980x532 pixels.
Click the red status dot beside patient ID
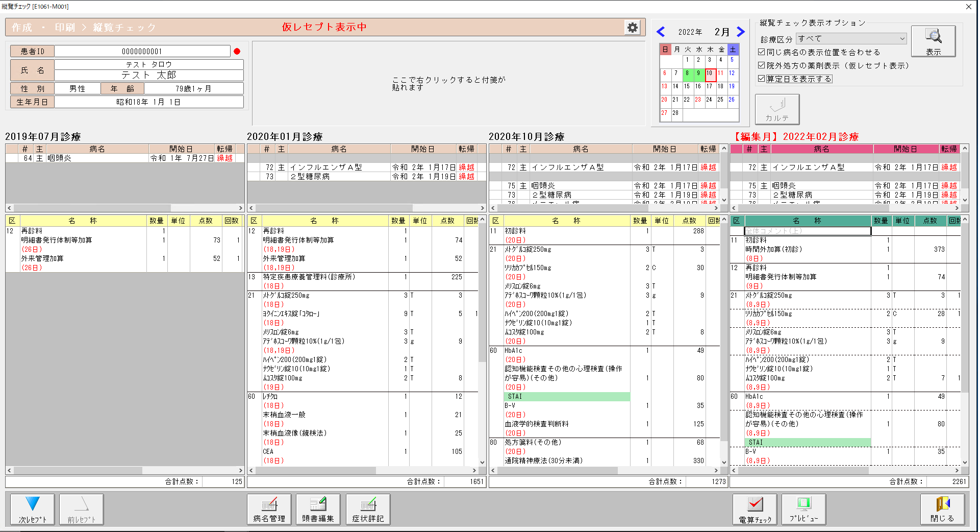point(237,51)
